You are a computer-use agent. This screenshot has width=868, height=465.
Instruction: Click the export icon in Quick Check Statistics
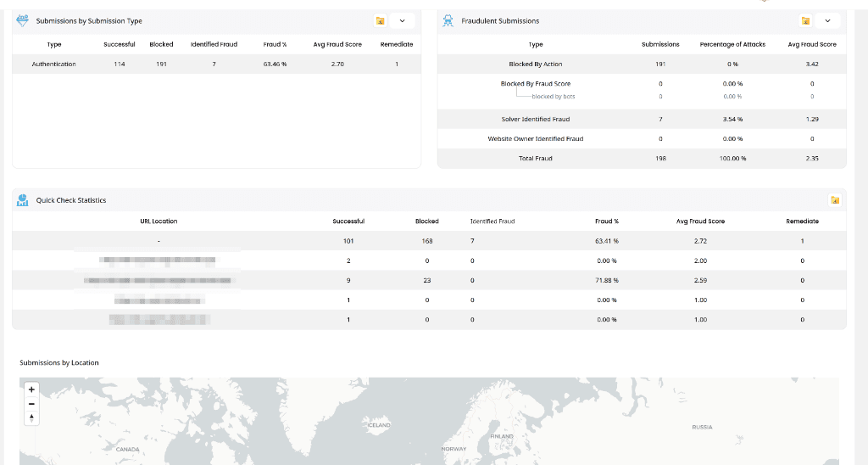835,200
